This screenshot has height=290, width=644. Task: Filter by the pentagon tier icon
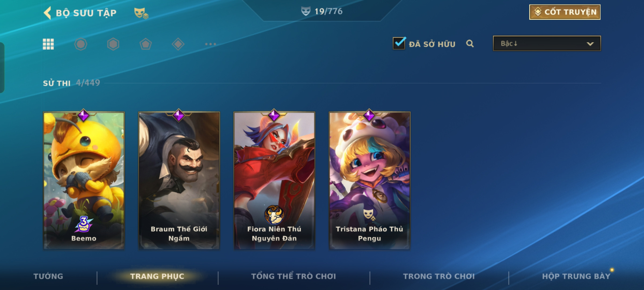(x=146, y=44)
